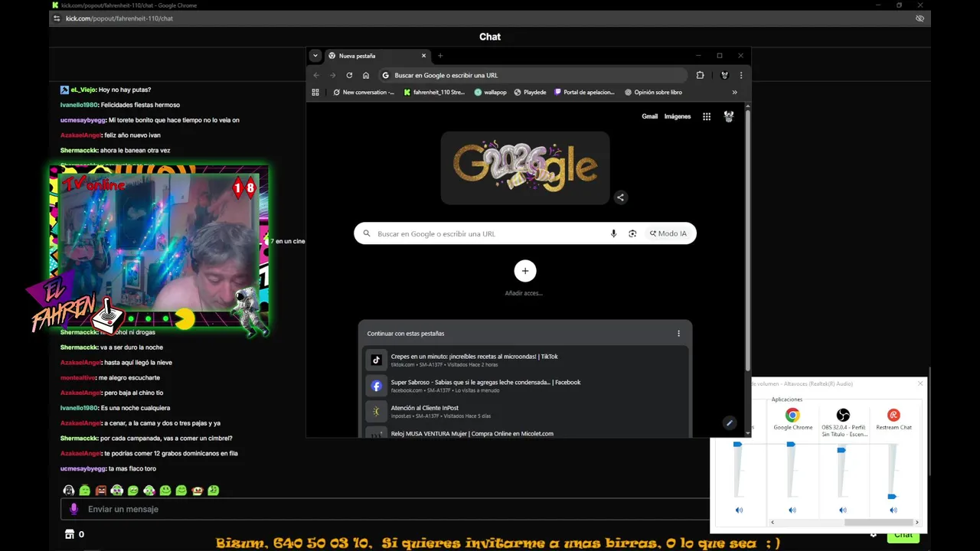Viewport: 980px width, 551px height.
Task: Open Chrome three-dot menu
Action: 741,75
